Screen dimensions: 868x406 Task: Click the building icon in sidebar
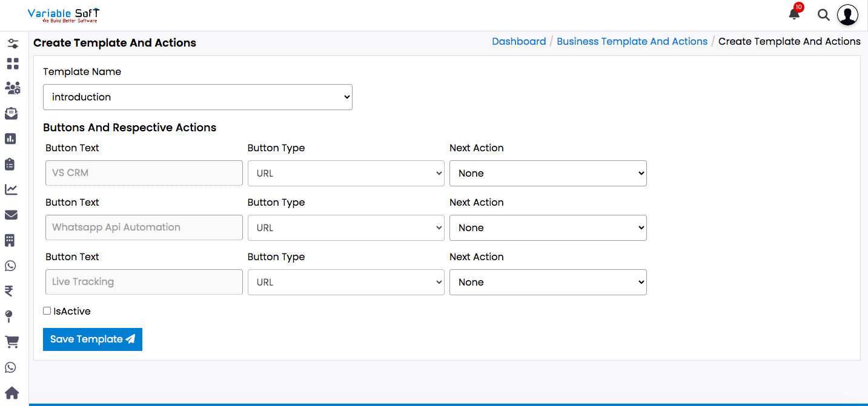pyautogui.click(x=10, y=241)
